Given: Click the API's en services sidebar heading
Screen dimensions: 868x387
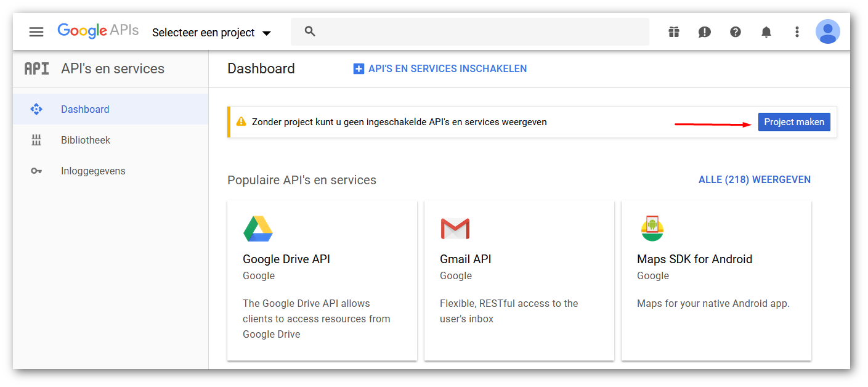Looking at the screenshot, I should (113, 68).
